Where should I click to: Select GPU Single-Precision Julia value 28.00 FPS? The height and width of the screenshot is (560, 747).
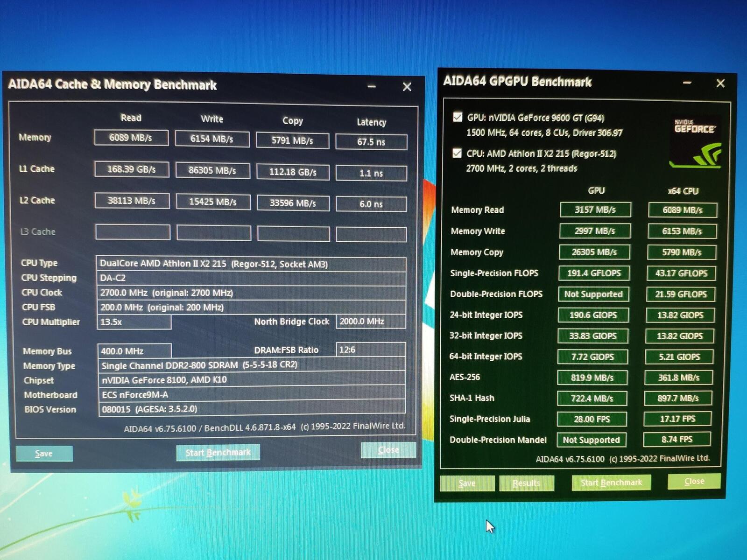point(592,419)
